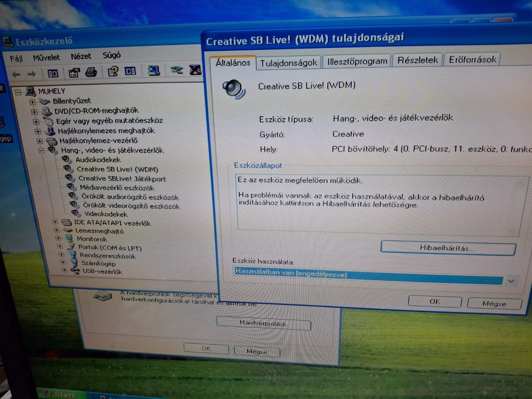Click the drive icon beside Lemezmeghajtó
Viewport: 532px width, 399px height.
(x=68, y=230)
